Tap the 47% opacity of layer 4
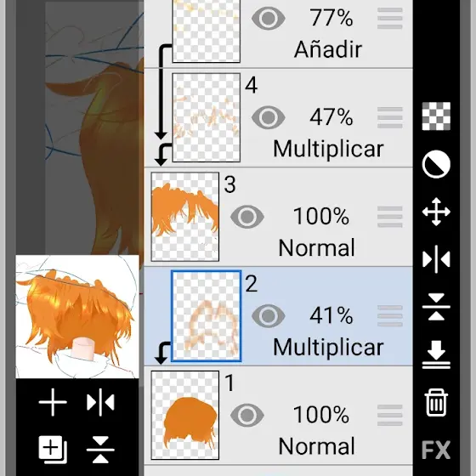This screenshot has width=476, height=476. pos(331,117)
